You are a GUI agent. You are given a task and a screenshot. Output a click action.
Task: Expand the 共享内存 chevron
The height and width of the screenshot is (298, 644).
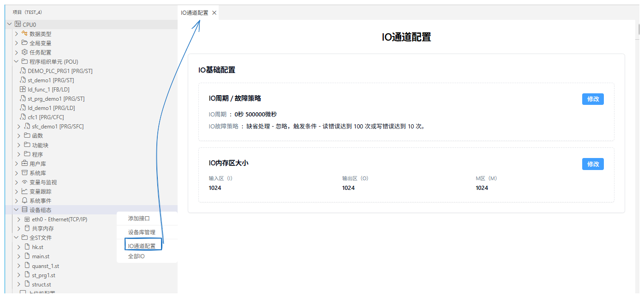(19, 228)
